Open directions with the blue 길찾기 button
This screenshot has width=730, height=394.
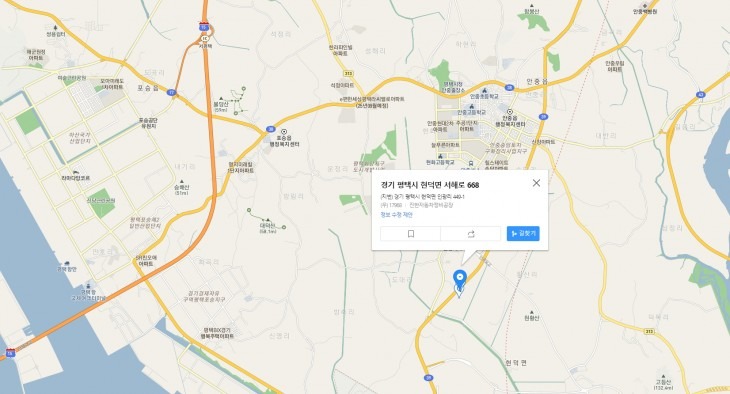point(523,234)
